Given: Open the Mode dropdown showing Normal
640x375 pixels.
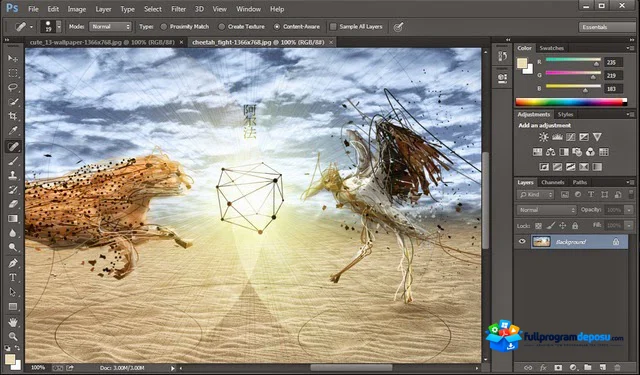Looking at the screenshot, I should (x=110, y=27).
